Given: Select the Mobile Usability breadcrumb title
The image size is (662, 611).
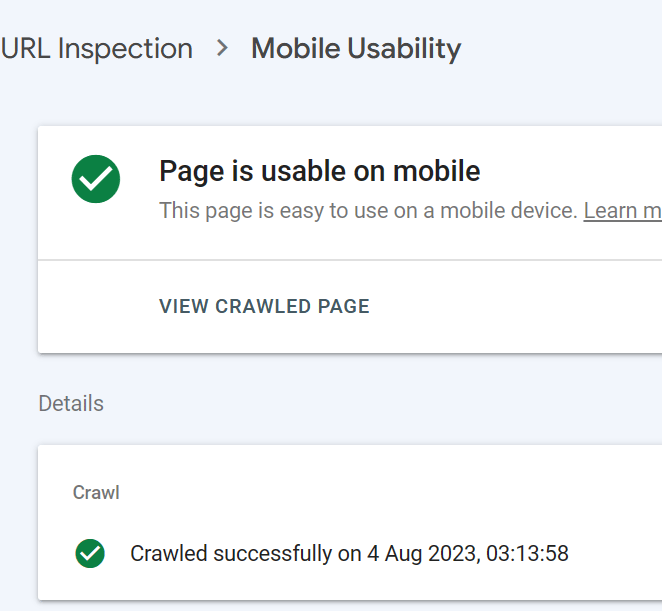Looking at the screenshot, I should (x=356, y=48).
